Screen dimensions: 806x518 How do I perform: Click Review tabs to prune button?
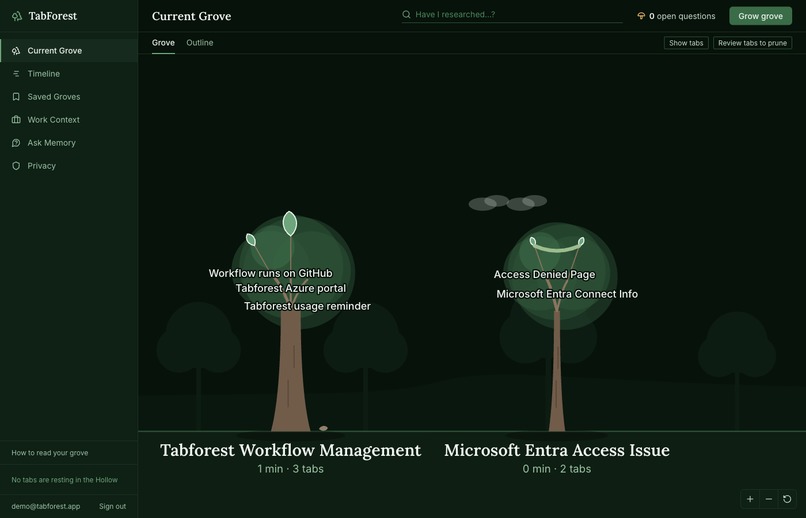752,43
